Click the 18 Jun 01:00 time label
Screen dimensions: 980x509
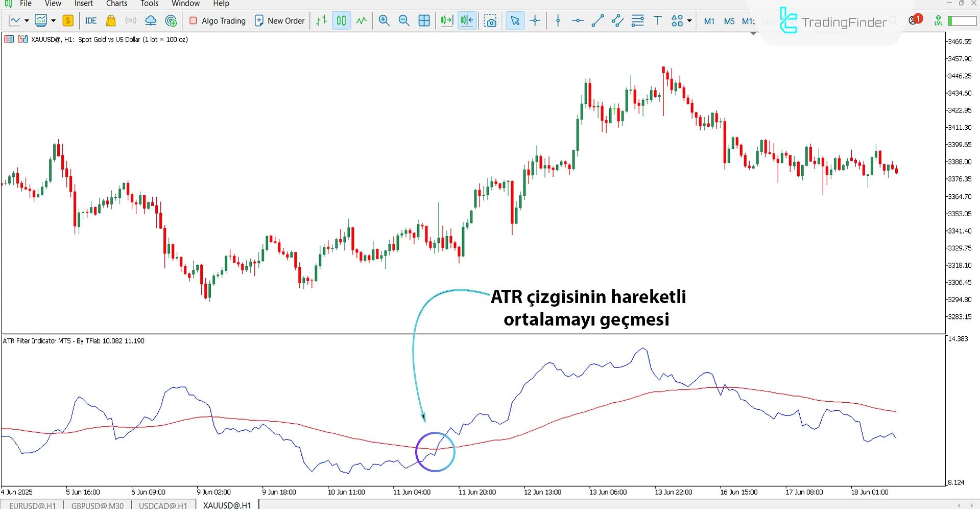click(869, 492)
